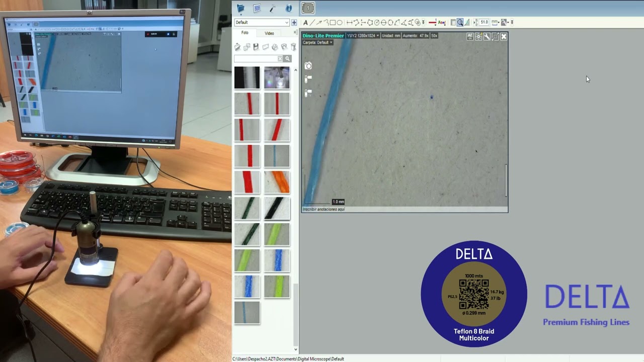Select the three-point angle measurement tool

click(x=404, y=22)
